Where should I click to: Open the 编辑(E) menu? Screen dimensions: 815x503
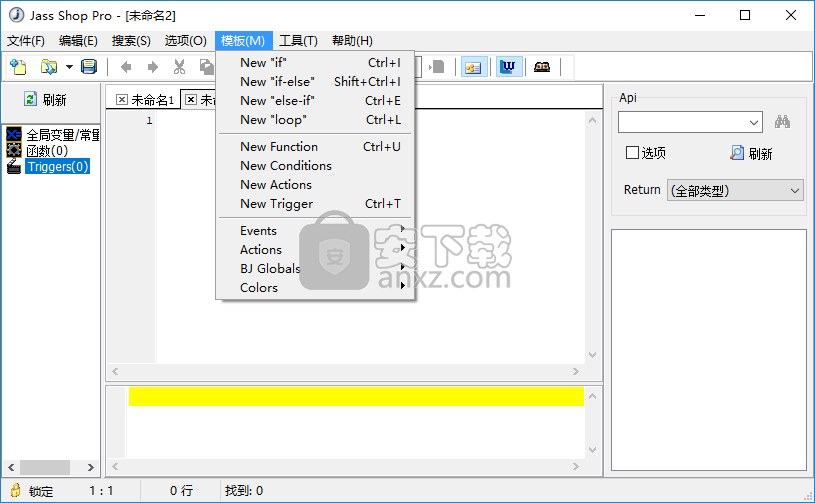pyautogui.click(x=78, y=41)
